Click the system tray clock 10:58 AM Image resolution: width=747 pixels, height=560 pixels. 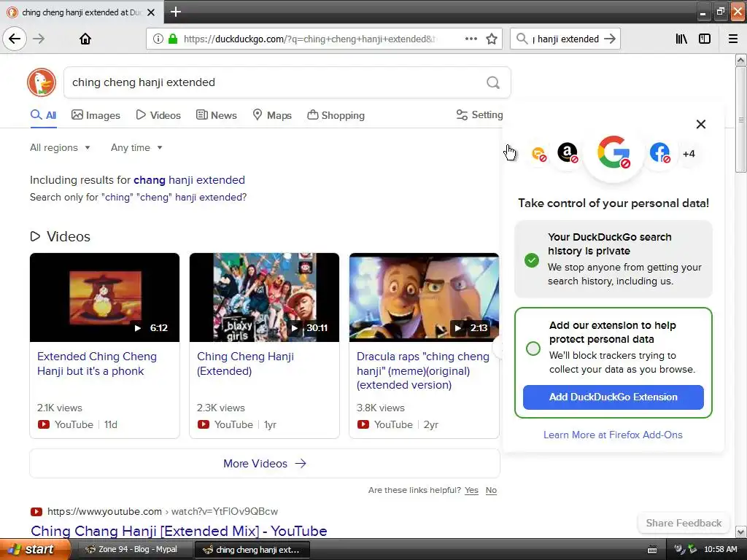click(720, 549)
